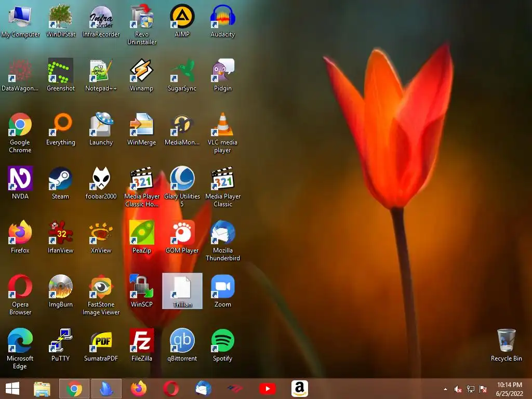Select the foobar2000 icon
Image resolution: width=532 pixels, height=399 pixels.
tap(101, 183)
